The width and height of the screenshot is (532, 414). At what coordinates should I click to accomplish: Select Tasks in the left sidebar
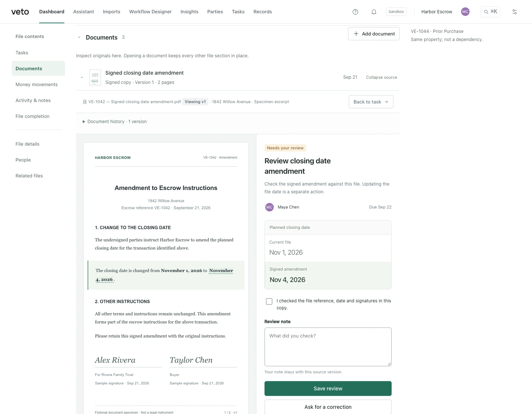pos(38,53)
